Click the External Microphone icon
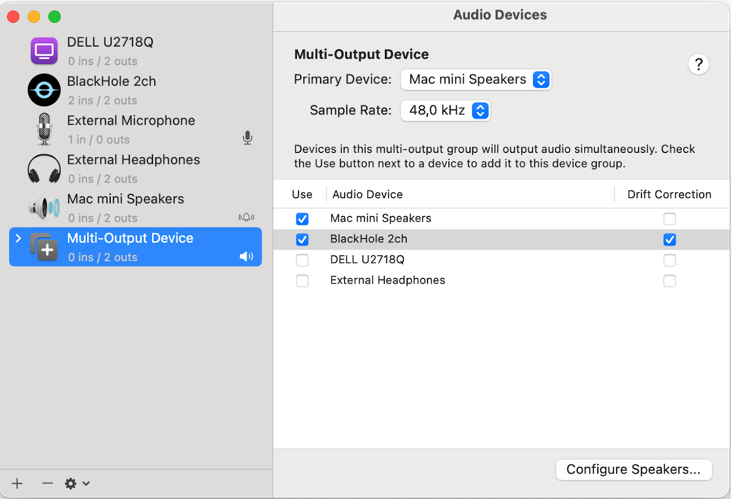 click(44, 129)
